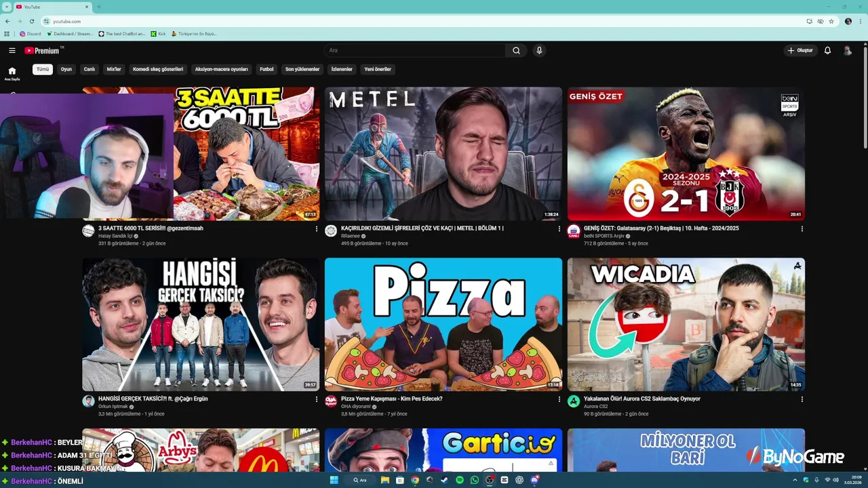Image resolution: width=868 pixels, height=488 pixels.
Task: Open Hatay Sandık İçi channel avatar
Action: [x=88, y=231]
